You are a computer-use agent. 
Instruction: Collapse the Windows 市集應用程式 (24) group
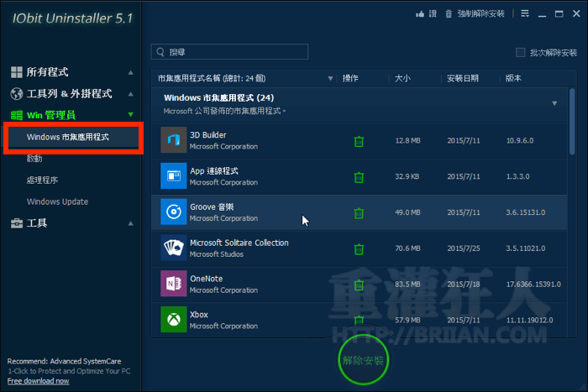pos(554,104)
